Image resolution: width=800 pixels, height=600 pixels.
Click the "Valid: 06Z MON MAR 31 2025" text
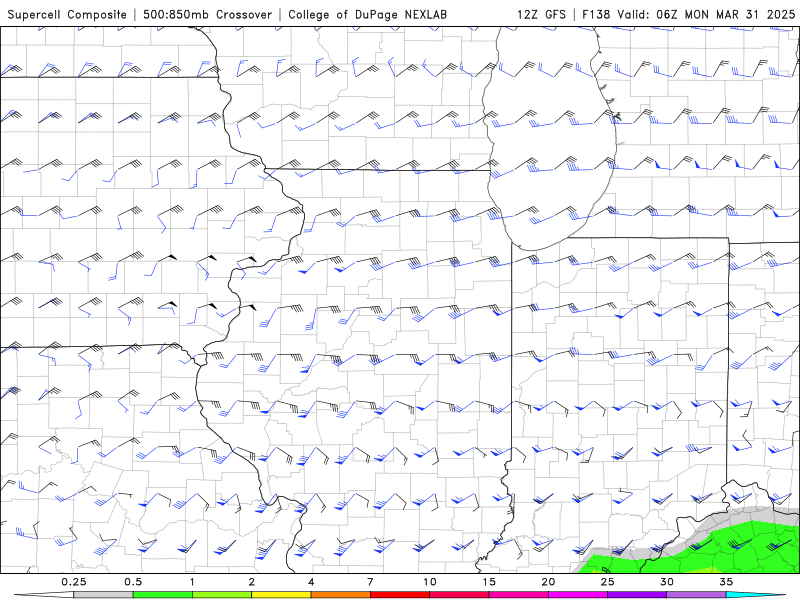click(x=706, y=15)
